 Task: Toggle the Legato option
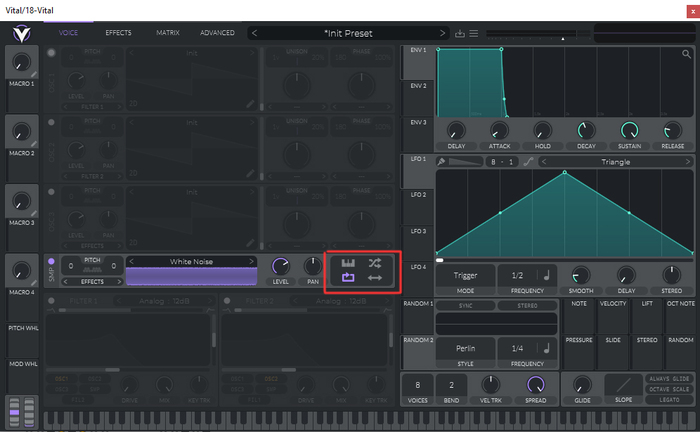(667, 399)
